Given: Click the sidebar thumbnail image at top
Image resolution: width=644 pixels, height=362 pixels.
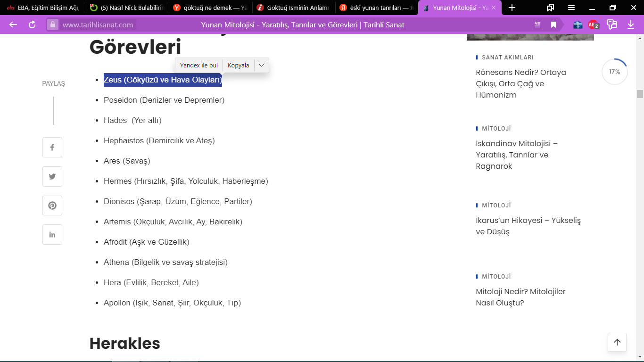Looking at the screenshot, I should pyautogui.click(x=530, y=37).
